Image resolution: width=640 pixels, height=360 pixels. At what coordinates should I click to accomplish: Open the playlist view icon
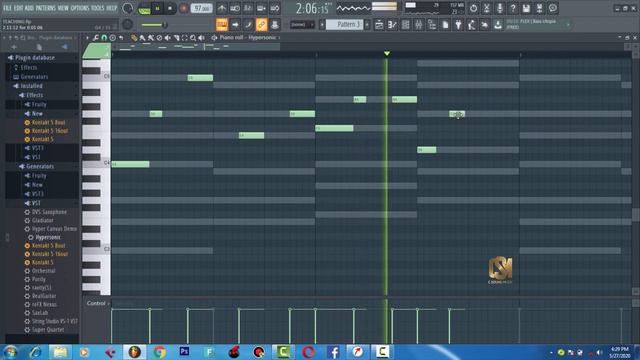[379, 25]
